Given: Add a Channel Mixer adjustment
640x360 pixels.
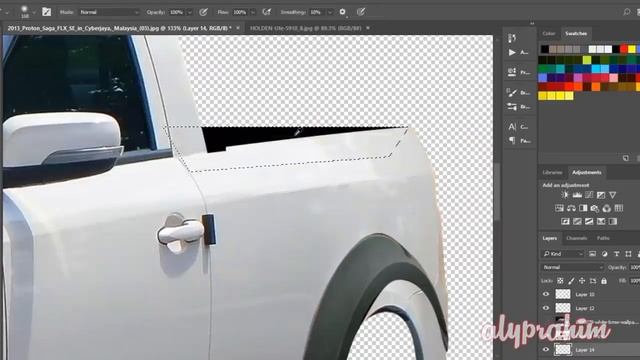Looking at the screenshot, I should [x=607, y=208].
